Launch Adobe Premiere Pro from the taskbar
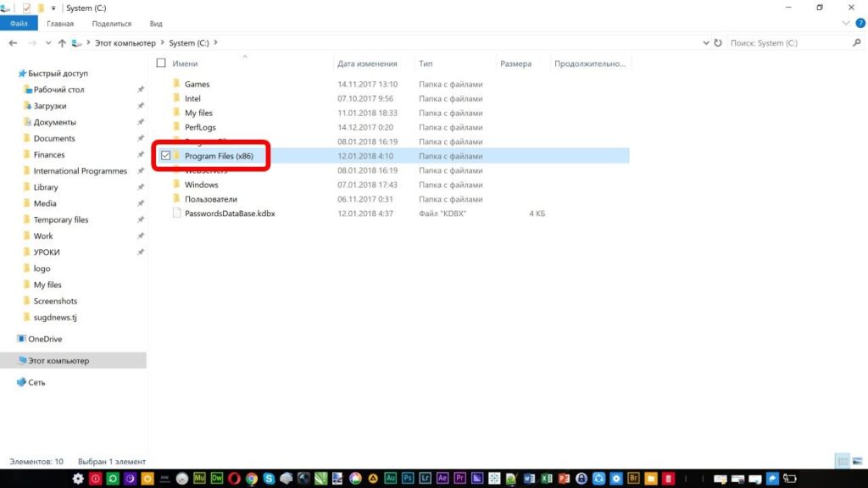 click(460, 479)
